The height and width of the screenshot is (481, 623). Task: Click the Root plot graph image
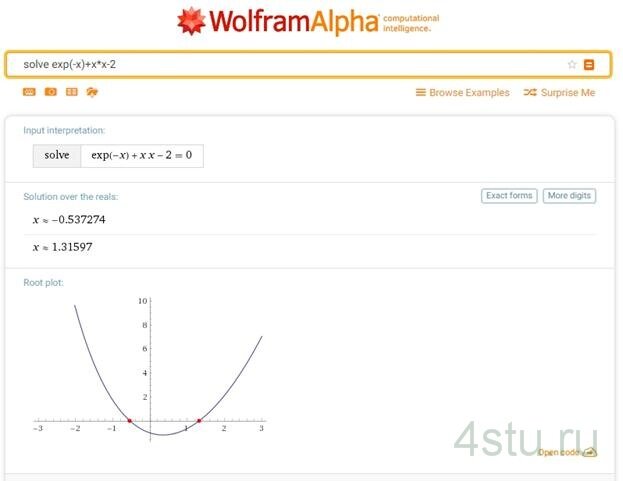150,365
